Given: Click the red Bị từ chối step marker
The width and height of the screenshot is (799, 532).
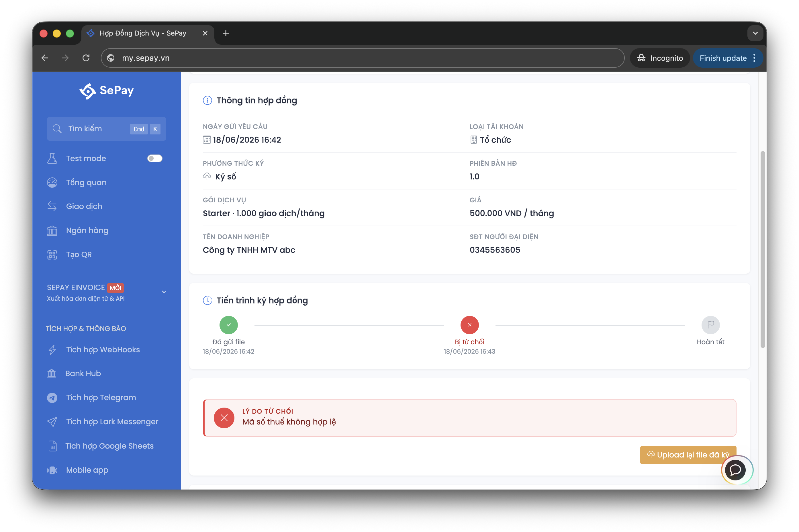Looking at the screenshot, I should pos(469,325).
